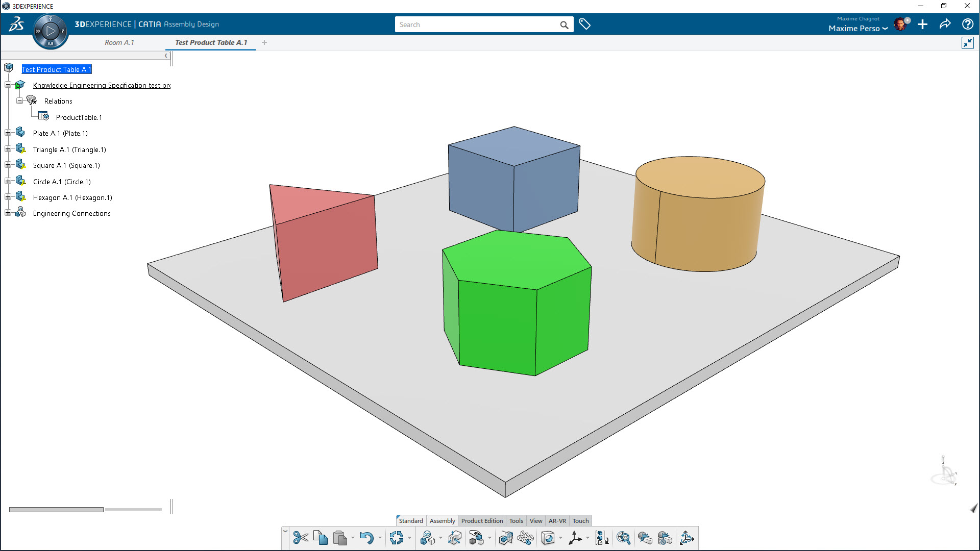Open the Maxime Perso user dropdown

tap(857, 29)
